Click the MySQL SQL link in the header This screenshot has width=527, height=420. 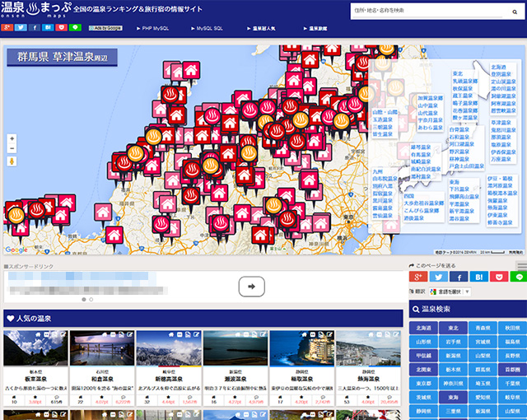209,27
